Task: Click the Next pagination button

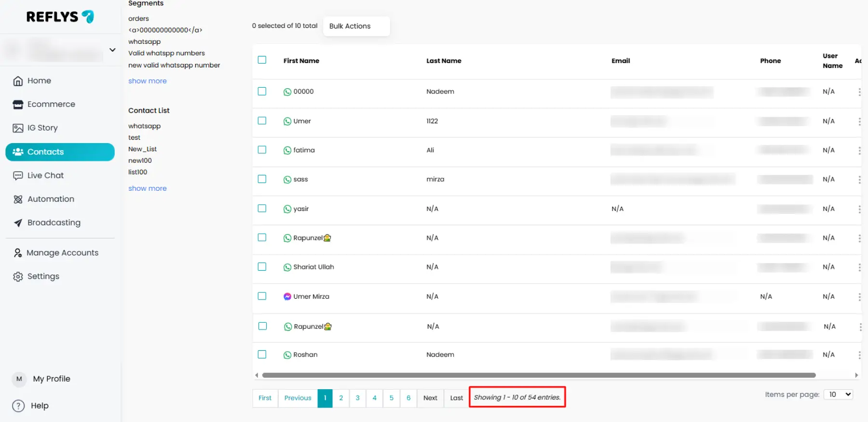Action: [x=430, y=398]
